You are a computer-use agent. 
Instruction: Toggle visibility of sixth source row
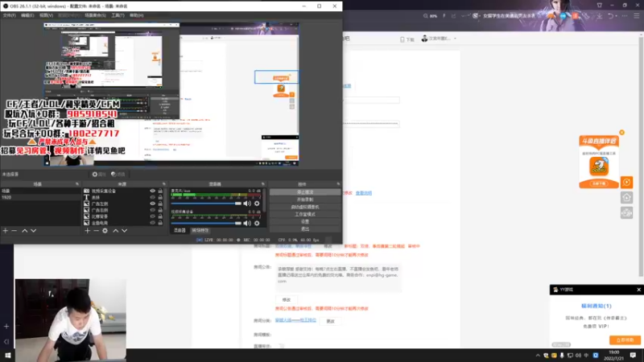click(152, 223)
